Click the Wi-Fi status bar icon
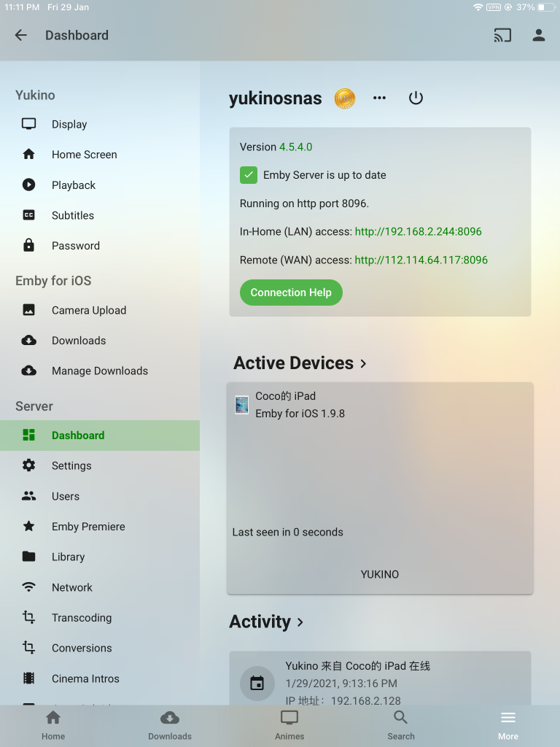560x747 pixels. click(x=478, y=7)
